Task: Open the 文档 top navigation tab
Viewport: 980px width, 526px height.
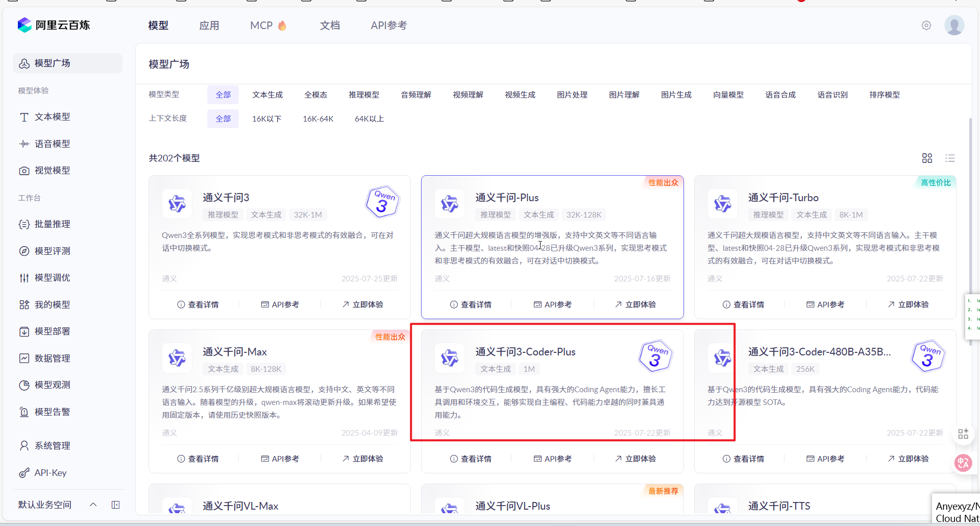Action: [330, 26]
